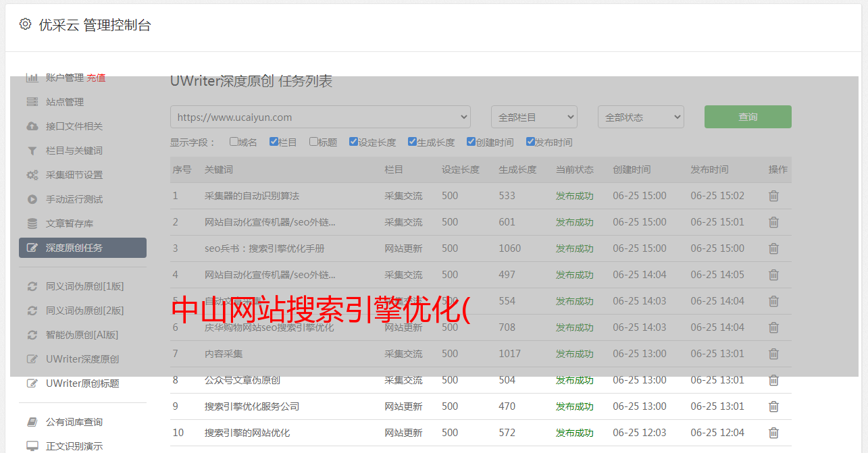The image size is (868, 453).
Task: Toggle the 标题 display checkbox
Action: 313,142
